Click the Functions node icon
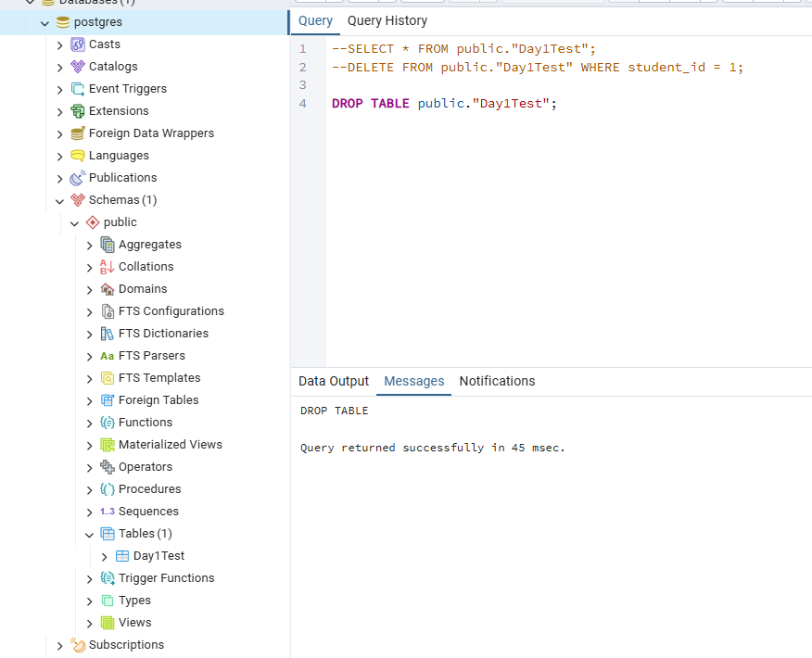 coord(108,423)
